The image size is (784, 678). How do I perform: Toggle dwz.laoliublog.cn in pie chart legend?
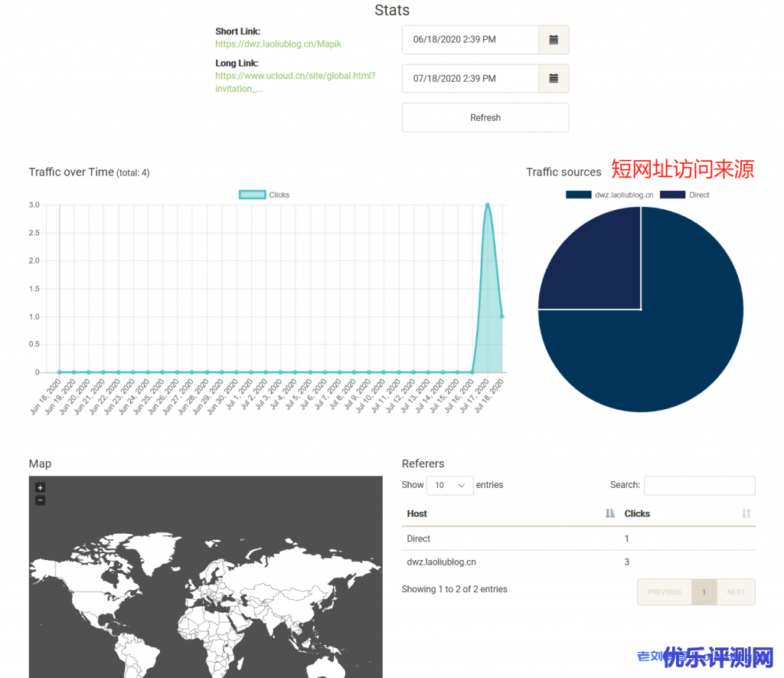[x=609, y=195]
